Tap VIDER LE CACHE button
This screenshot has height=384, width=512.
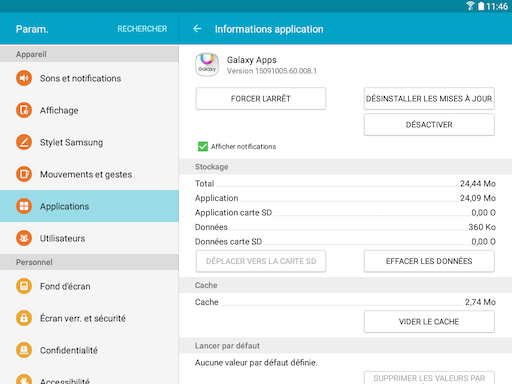point(429,321)
